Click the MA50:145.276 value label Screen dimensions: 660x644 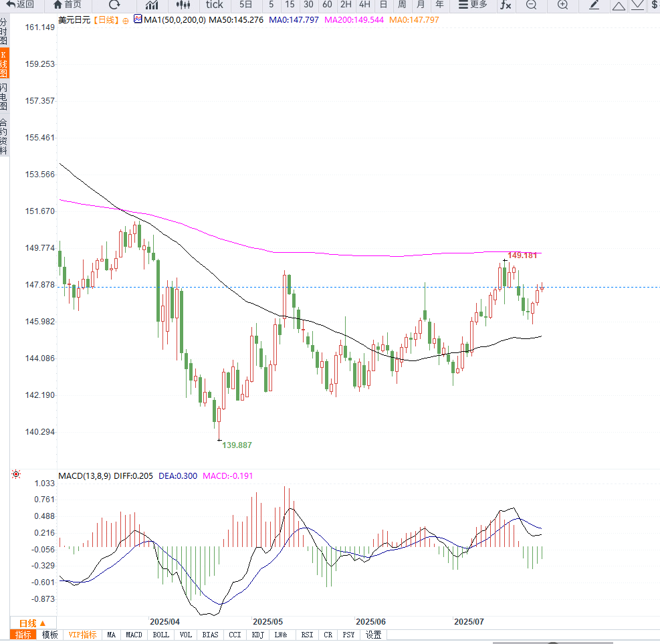[236, 20]
